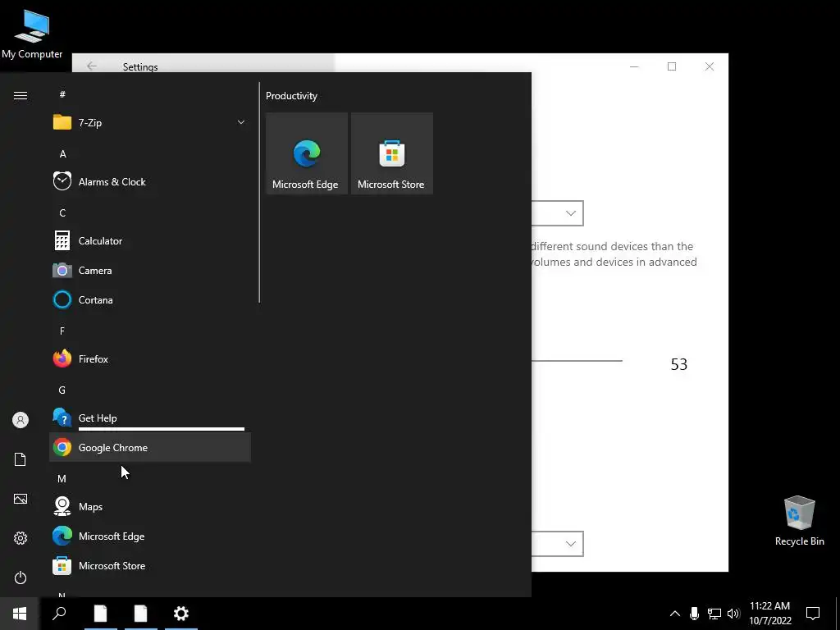
Task: Open the Get Help app
Action: point(150,418)
